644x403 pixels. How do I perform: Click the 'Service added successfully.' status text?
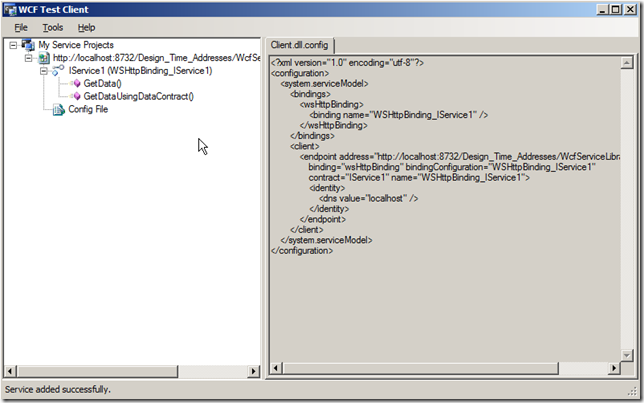click(x=58, y=389)
